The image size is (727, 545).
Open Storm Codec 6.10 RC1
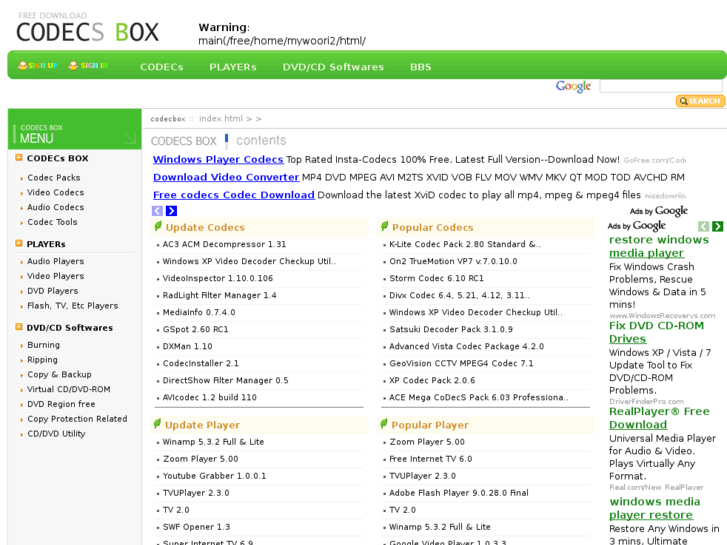436,278
